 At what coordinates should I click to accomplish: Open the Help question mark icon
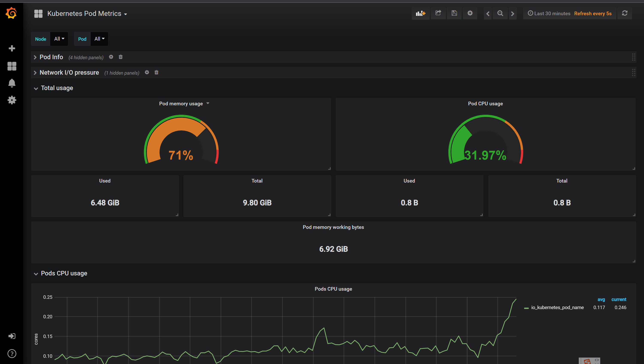[12, 353]
